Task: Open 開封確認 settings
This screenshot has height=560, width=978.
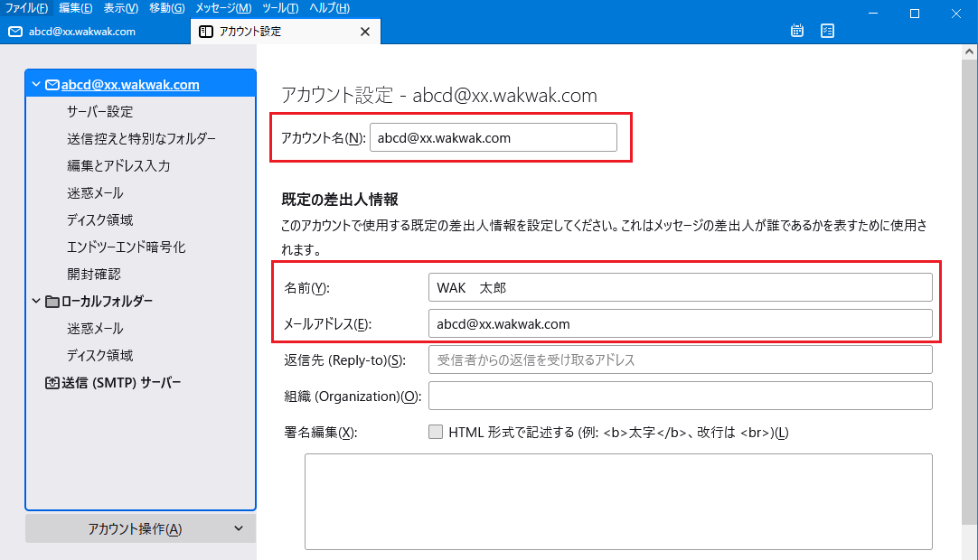Action: [x=94, y=274]
